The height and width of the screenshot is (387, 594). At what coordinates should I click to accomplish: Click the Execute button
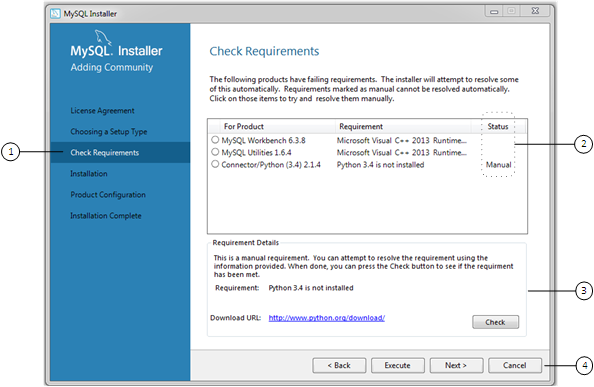coord(398,365)
